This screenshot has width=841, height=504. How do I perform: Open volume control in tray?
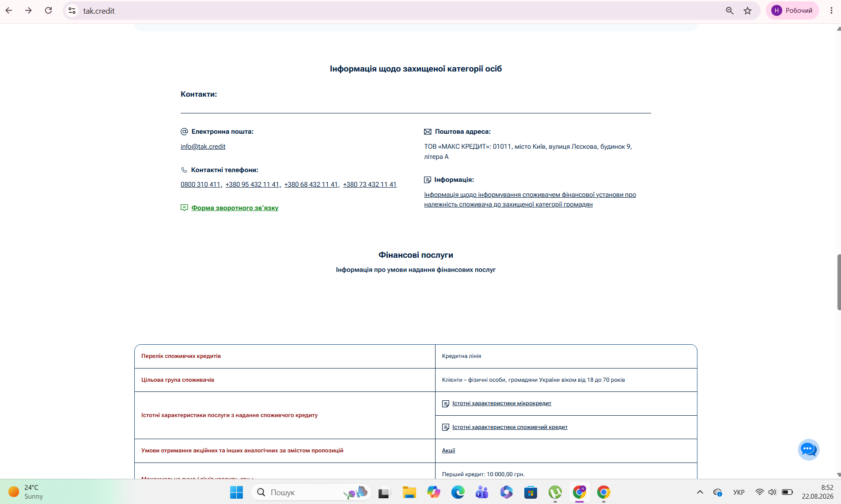772,492
